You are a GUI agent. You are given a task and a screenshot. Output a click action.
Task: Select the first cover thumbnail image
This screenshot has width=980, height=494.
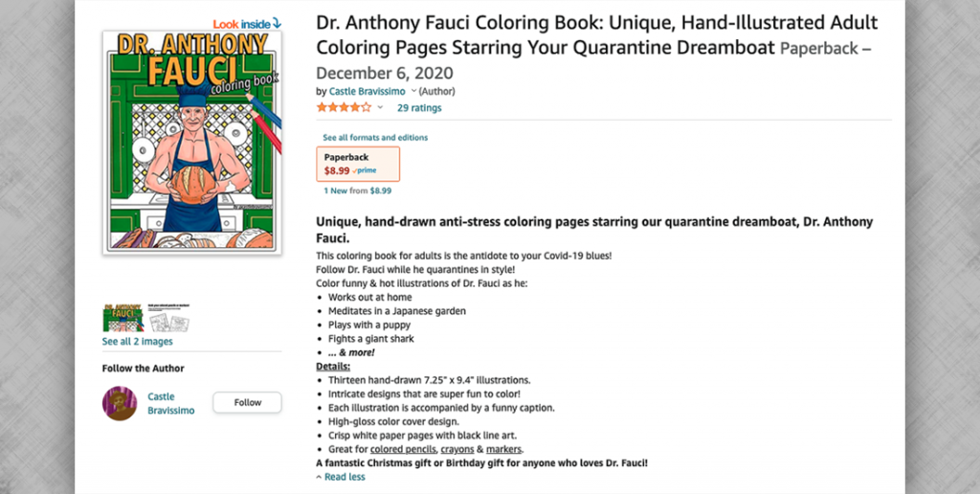[122, 317]
